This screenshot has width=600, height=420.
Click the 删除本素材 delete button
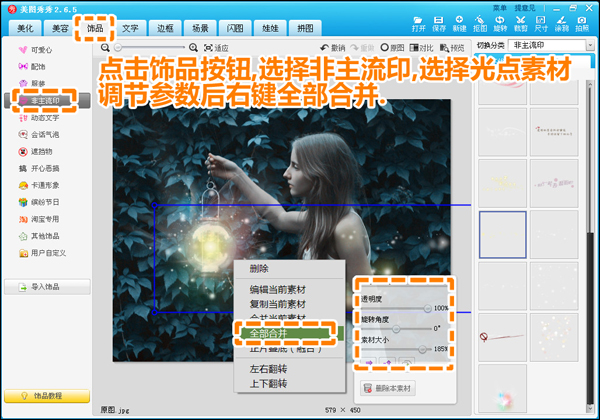click(x=389, y=387)
